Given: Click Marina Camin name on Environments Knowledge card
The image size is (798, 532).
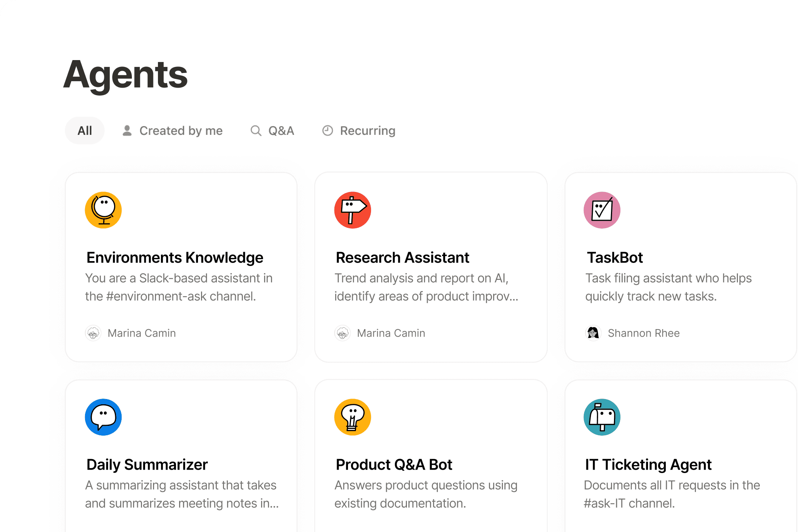Looking at the screenshot, I should (142, 333).
